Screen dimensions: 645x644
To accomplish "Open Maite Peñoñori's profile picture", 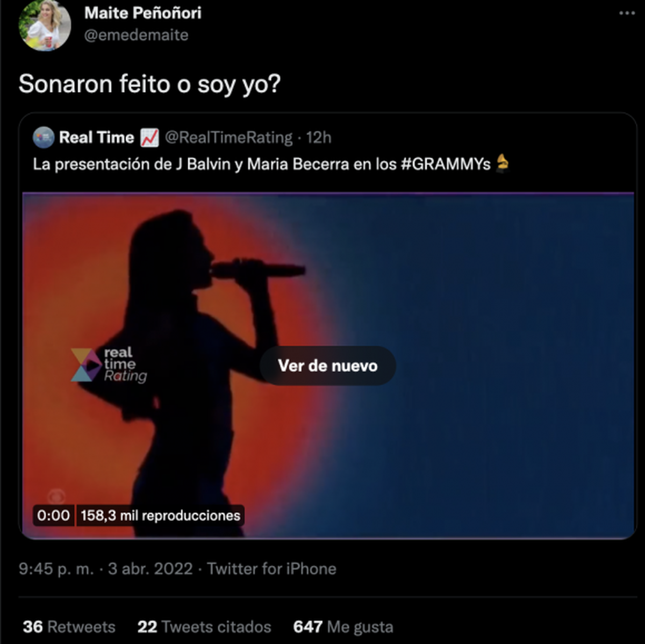I will click(x=45, y=25).
